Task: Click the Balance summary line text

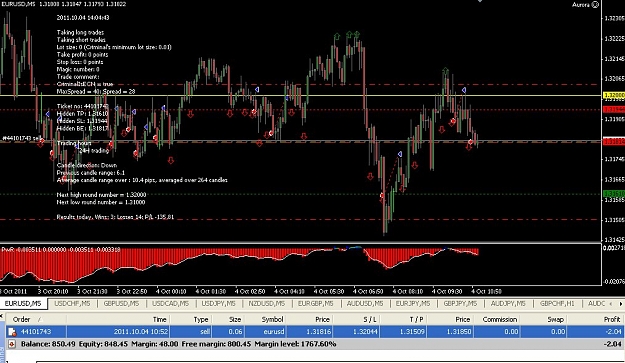Action: coord(178,344)
